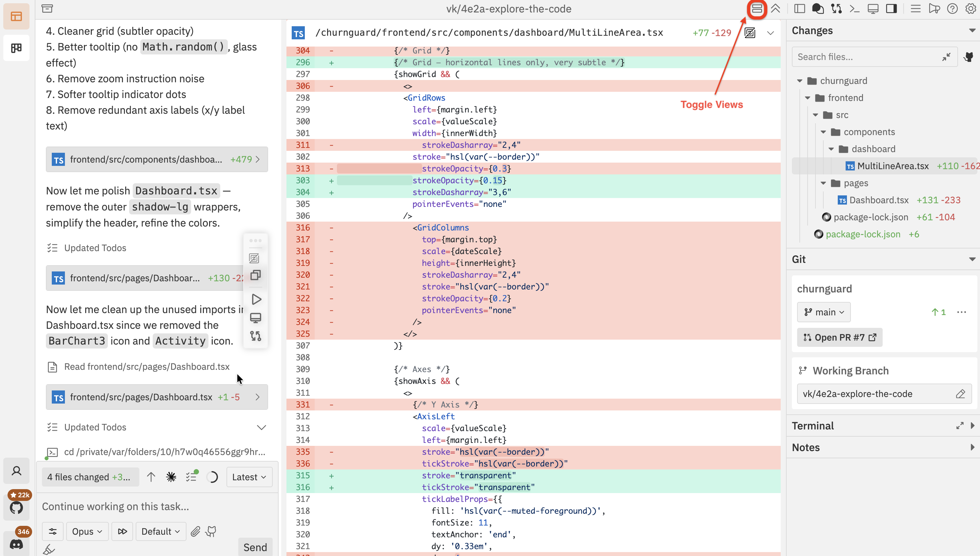Switch to the Notes panel
This screenshot has height=556, width=980.
point(806,447)
